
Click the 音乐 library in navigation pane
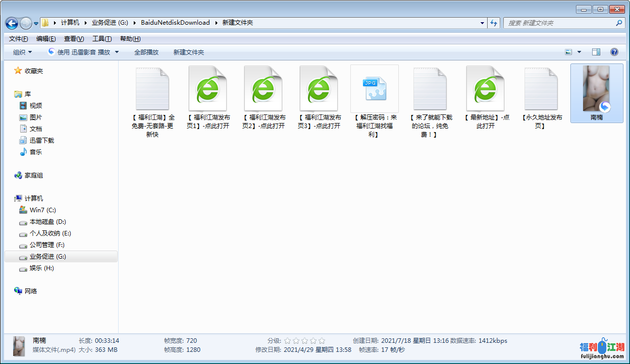click(35, 152)
